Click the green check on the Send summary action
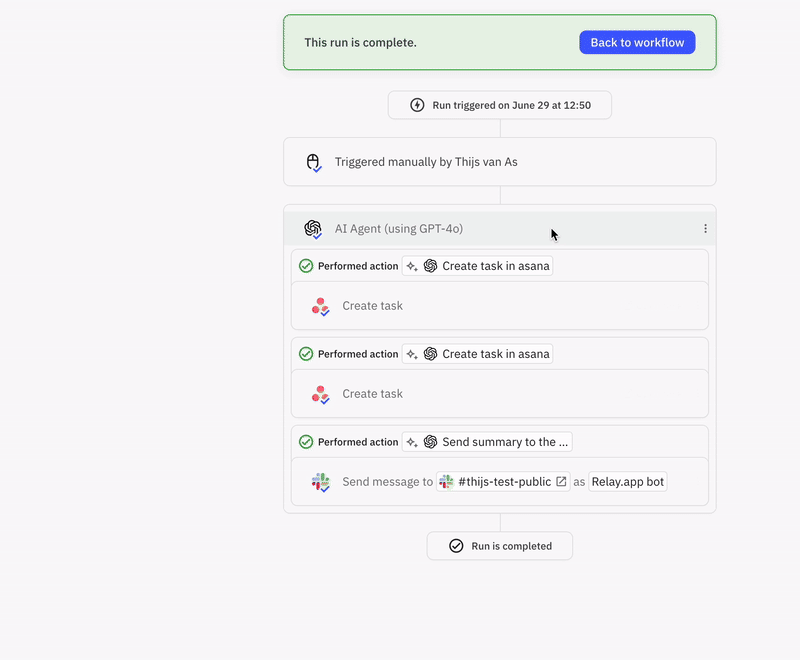 [x=306, y=441]
